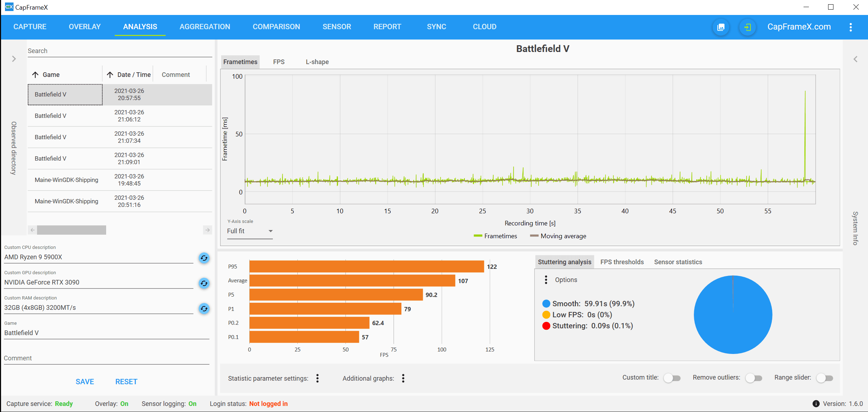Select Battlefield V record from 21:07:34

[x=120, y=137]
